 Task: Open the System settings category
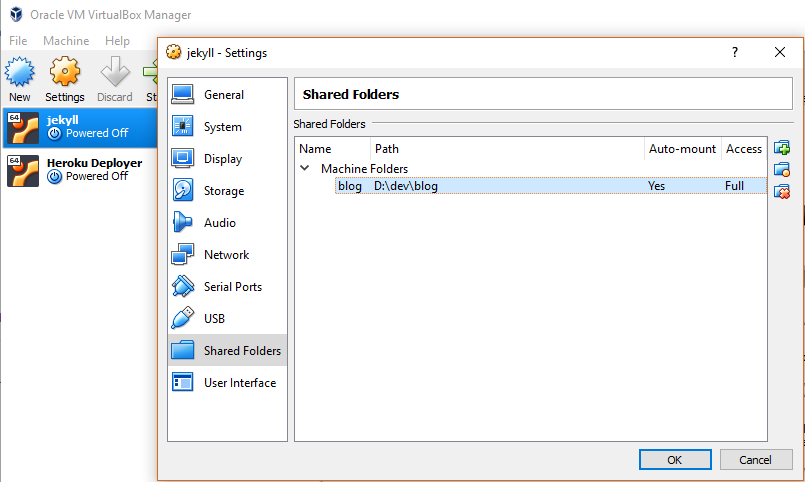click(x=227, y=127)
